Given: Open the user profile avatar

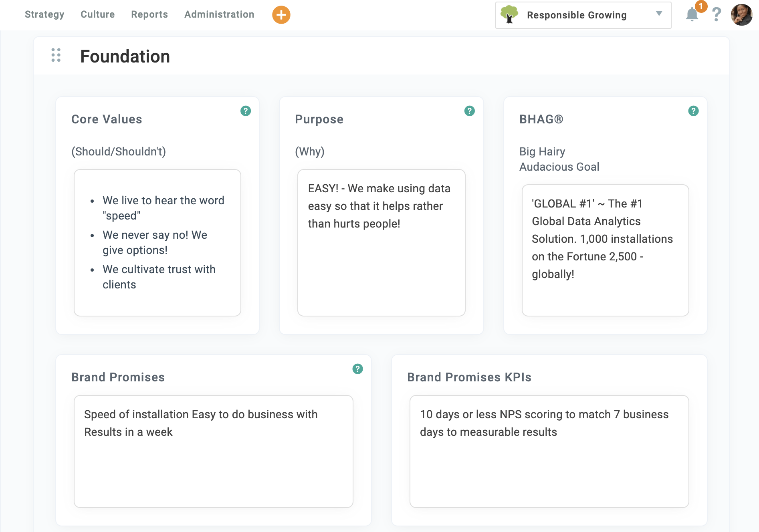Looking at the screenshot, I should coord(741,15).
